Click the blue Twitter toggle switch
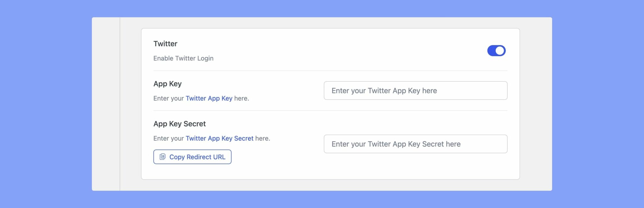Screen dimensions: 644x208 (x=496, y=50)
